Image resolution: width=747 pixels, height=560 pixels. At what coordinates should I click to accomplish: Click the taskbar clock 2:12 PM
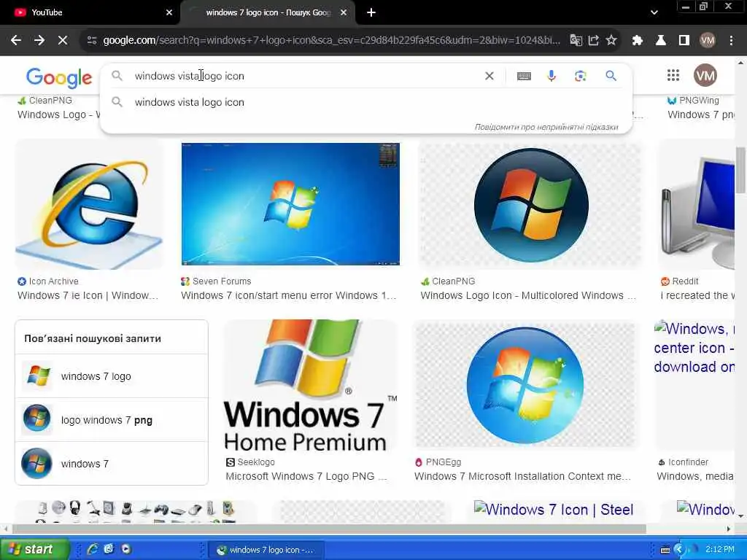[x=720, y=550]
